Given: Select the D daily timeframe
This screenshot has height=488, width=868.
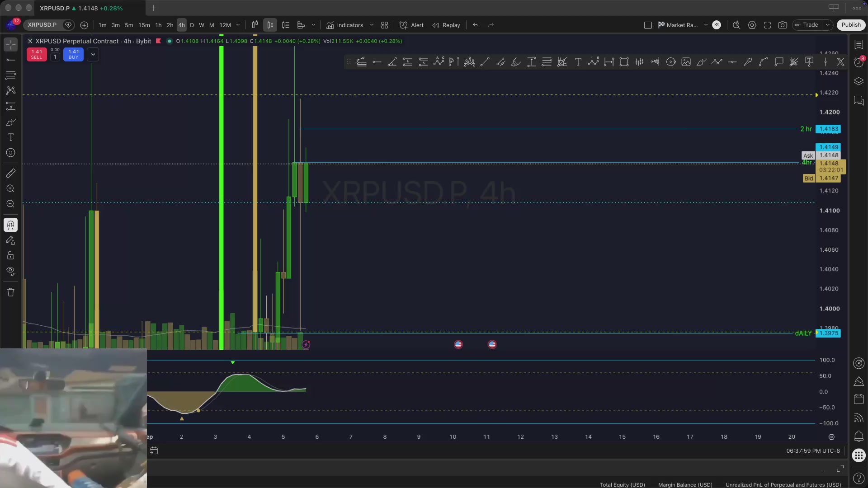Looking at the screenshot, I should point(192,25).
